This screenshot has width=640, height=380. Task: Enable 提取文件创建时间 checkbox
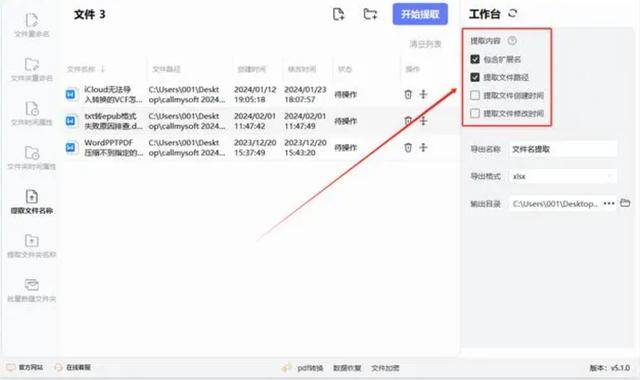point(475,96)
